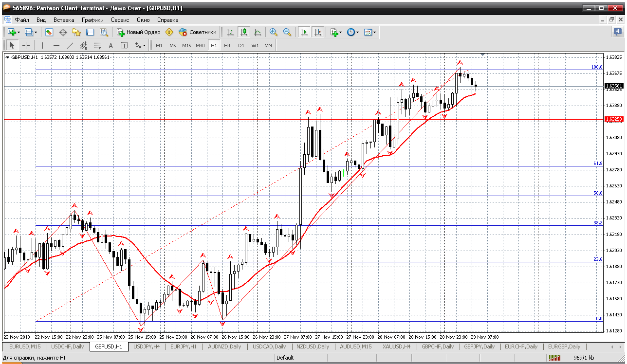This screenshot has width=627, height=364.
Task: Switch timeframe to MN
Action: [268, 45]
